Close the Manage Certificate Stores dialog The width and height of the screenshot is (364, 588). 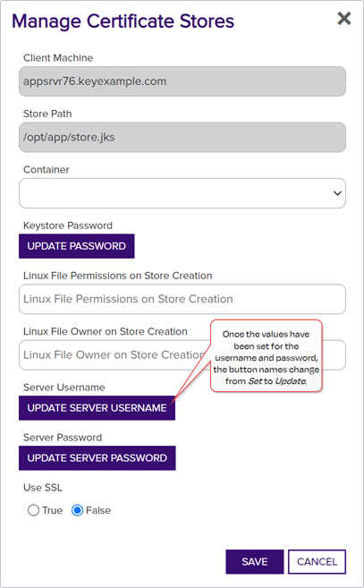pos(343,19)
